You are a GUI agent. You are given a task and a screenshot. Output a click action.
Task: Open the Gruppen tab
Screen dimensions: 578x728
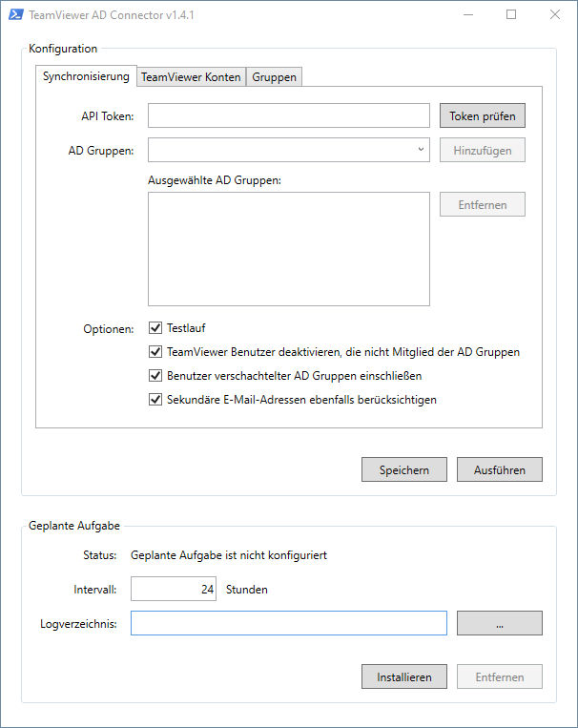pyautogui.click(x=274, y=77)
